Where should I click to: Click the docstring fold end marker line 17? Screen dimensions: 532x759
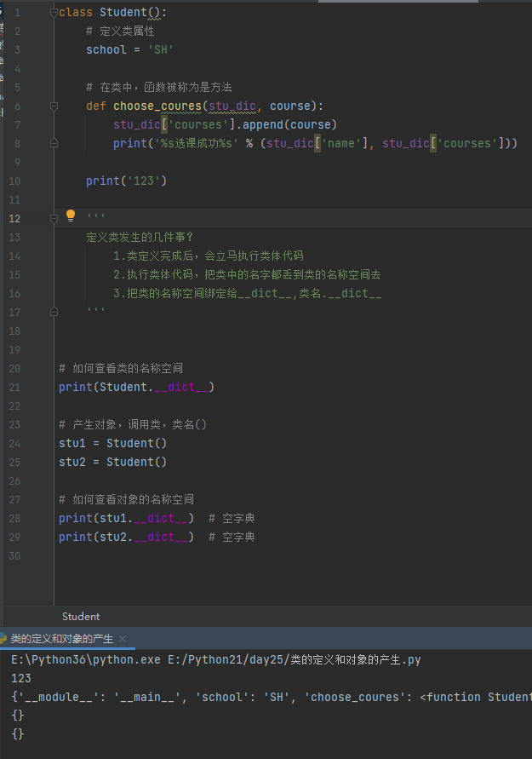tap(54, 312)
